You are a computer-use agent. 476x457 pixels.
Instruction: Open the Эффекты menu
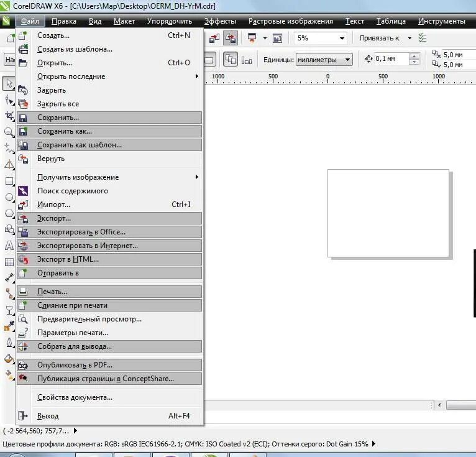[x=220, y=21]
